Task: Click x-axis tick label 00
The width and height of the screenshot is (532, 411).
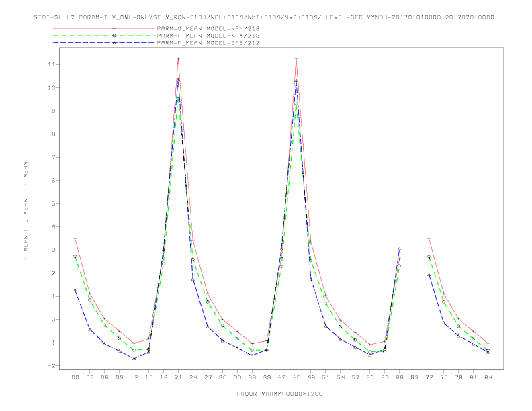Action: [x=75, y=377]
